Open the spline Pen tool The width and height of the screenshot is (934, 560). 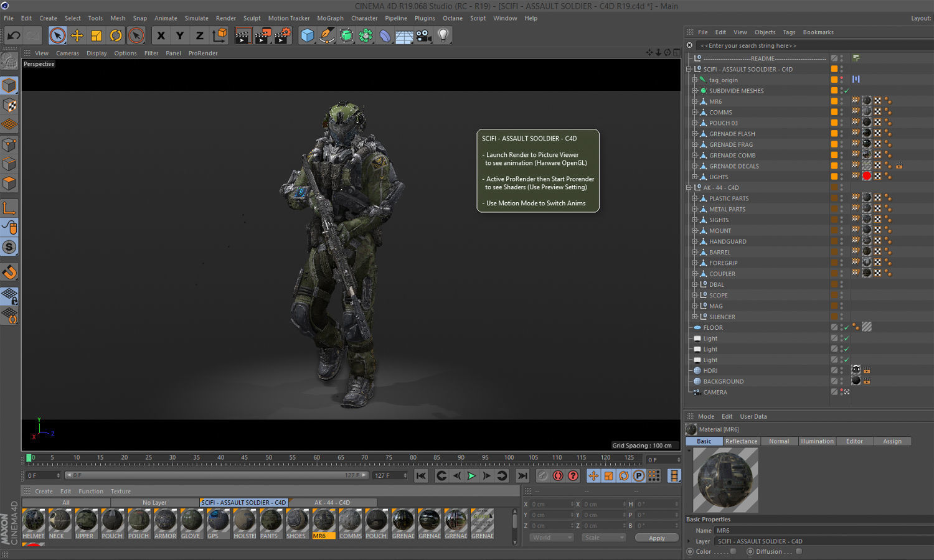326,35
